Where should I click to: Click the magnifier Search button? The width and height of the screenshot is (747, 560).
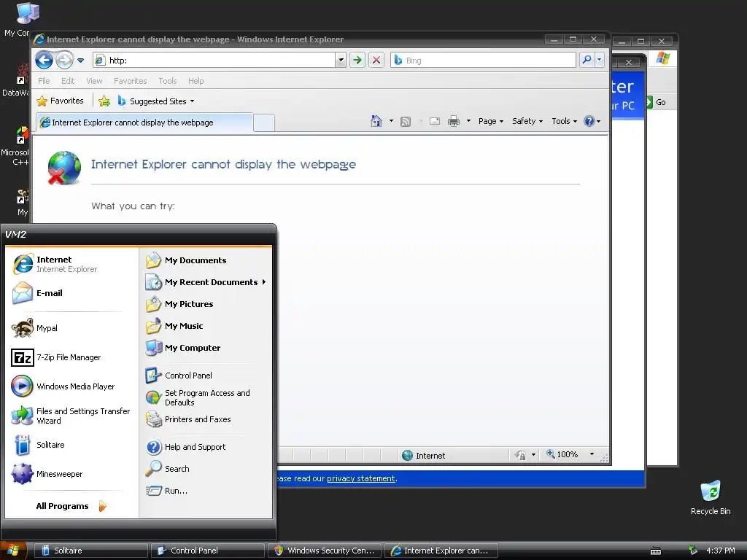coord(587,60)
